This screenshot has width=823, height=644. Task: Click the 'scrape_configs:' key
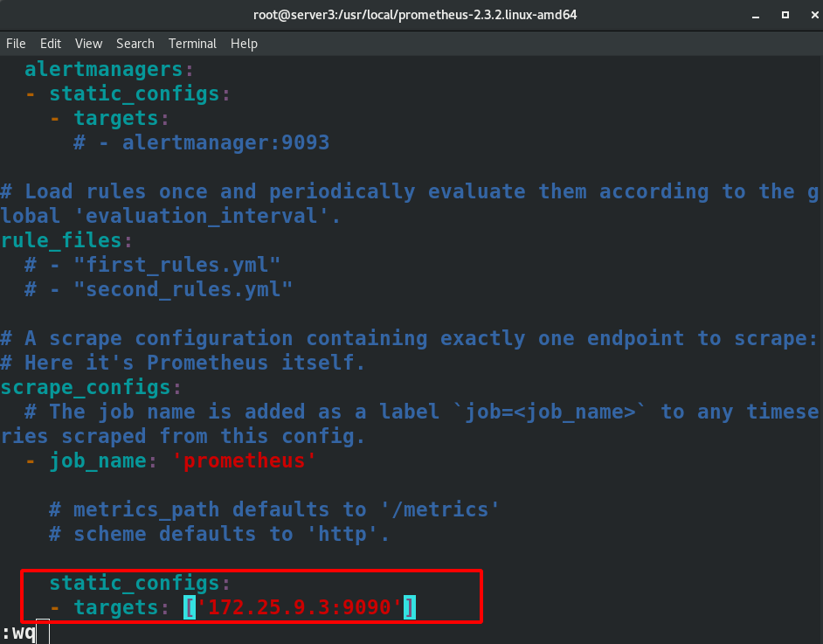[91, 387]
